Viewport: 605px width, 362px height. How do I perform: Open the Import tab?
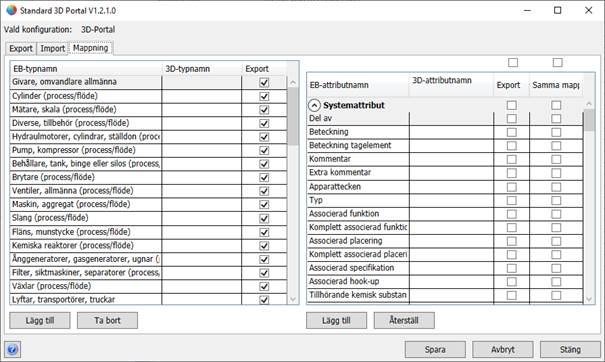coord(52,49)
